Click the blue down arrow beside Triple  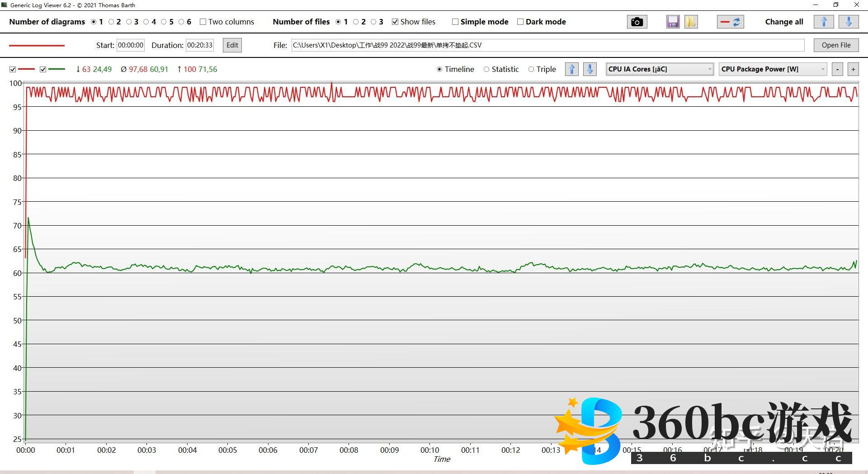coord(590,69)
